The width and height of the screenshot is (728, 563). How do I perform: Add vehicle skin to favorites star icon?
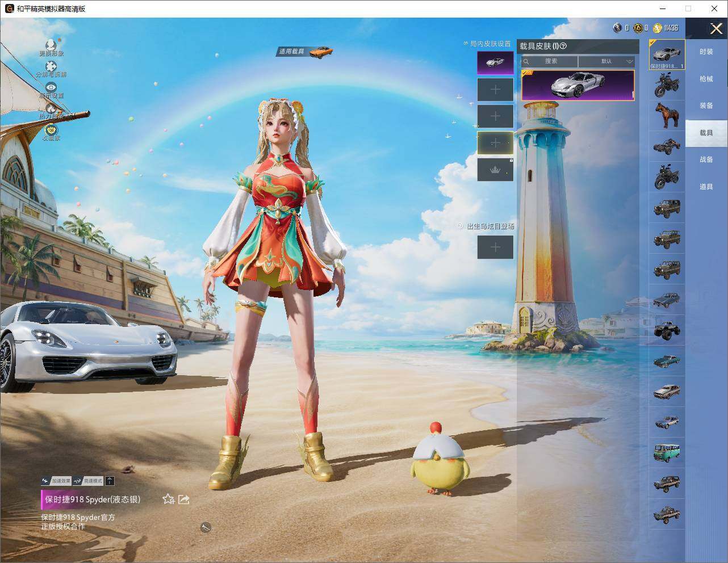tap(168, 499)
